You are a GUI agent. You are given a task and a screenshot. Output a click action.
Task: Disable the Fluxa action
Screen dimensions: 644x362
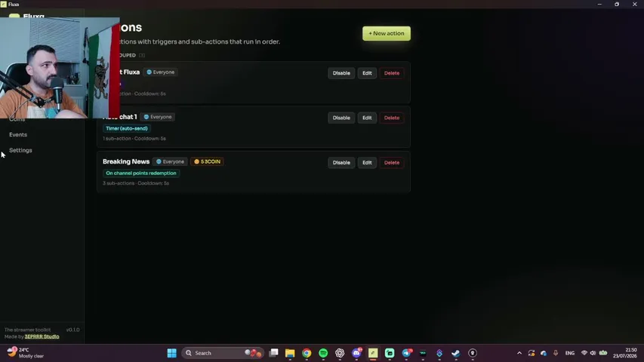pos(341,73)
